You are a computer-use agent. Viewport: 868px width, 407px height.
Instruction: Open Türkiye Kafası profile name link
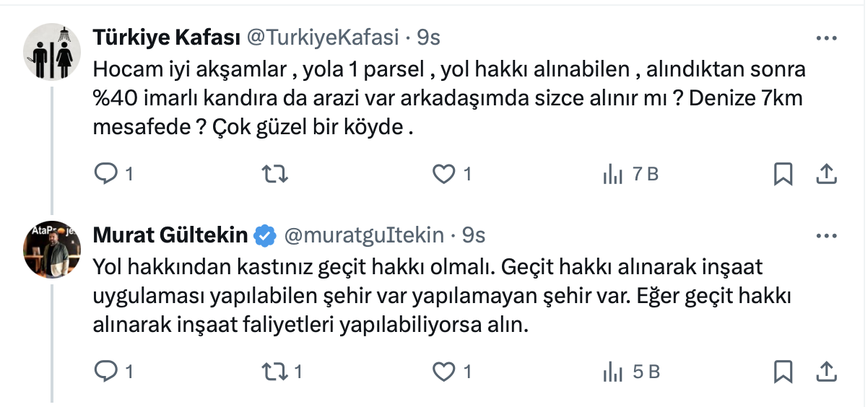[x=168, y=37]
